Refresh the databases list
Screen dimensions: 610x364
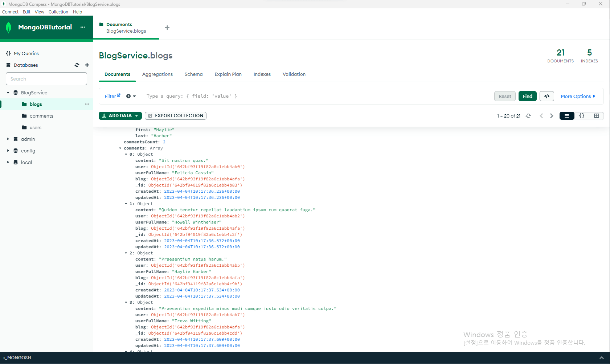click(x=77, y=65)
